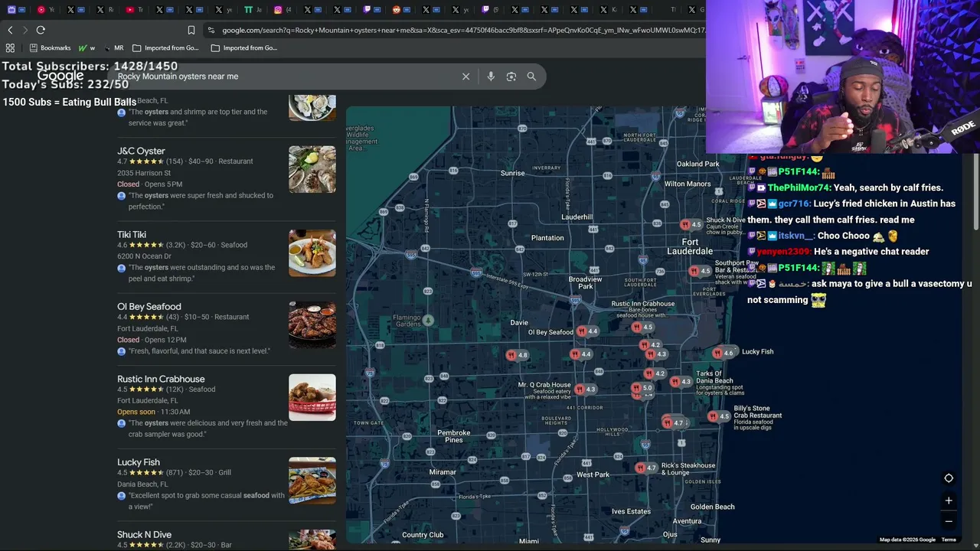Bookmark this page using the bookmark icon
The height and width of the screenshot is (551, 980).
coord(191,30)
